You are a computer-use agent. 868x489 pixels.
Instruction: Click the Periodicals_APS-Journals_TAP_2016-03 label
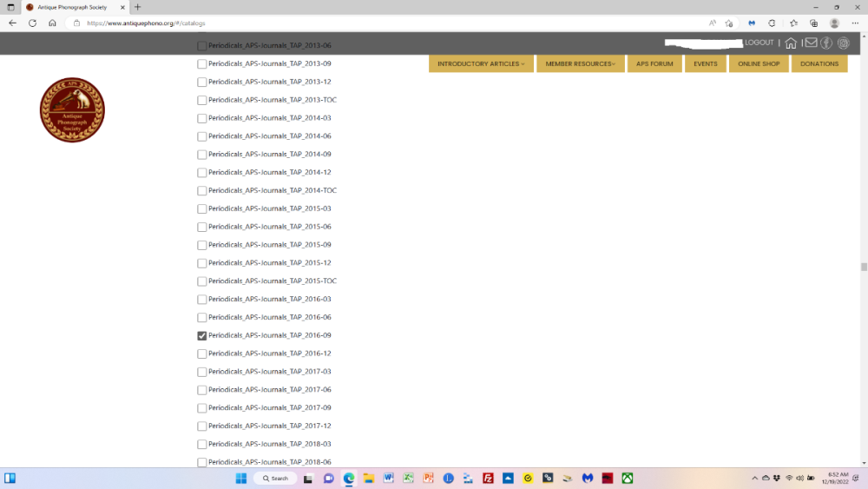click(x=270, y=299)
